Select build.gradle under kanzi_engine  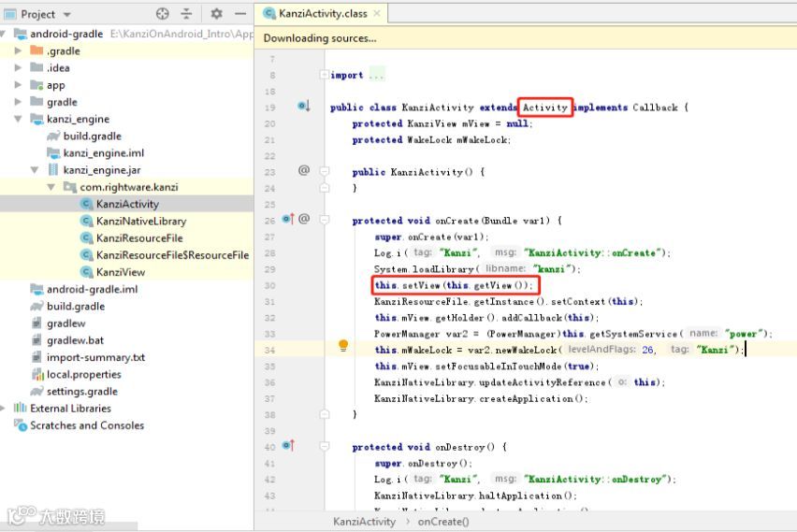[x=92, y=136]
